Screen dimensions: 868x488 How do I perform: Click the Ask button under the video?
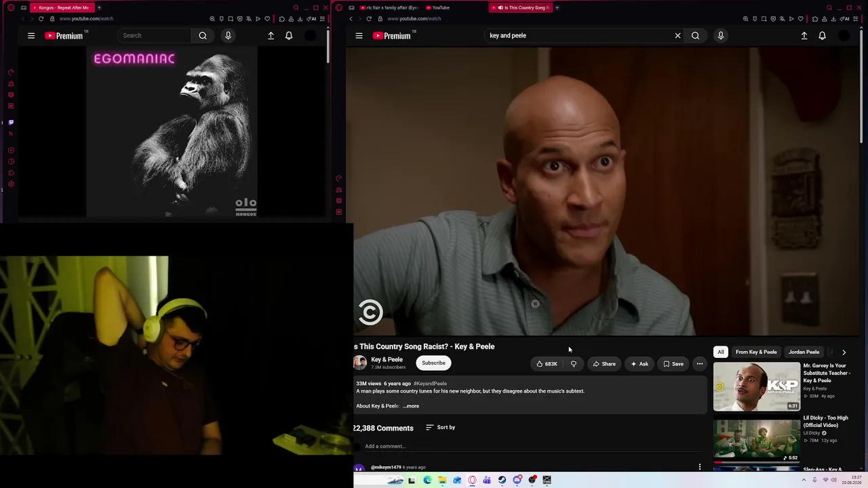[639, 364]
